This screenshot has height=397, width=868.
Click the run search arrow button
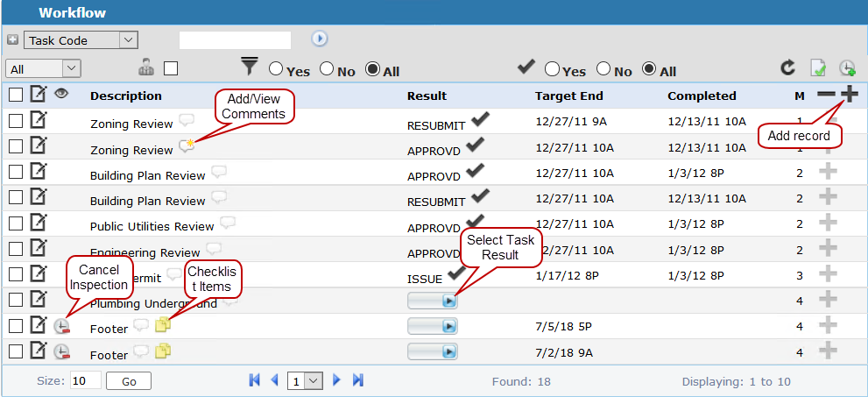tap(320, 39)
